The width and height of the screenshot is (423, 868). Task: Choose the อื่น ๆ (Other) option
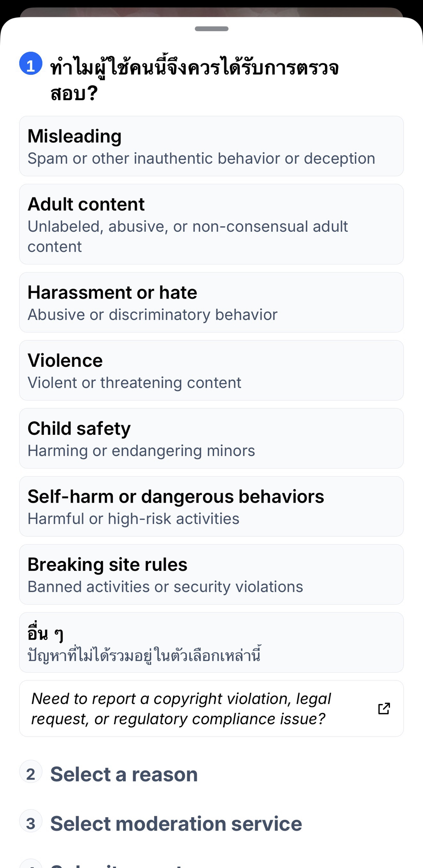pyautogui.click(x=211, y=642)
